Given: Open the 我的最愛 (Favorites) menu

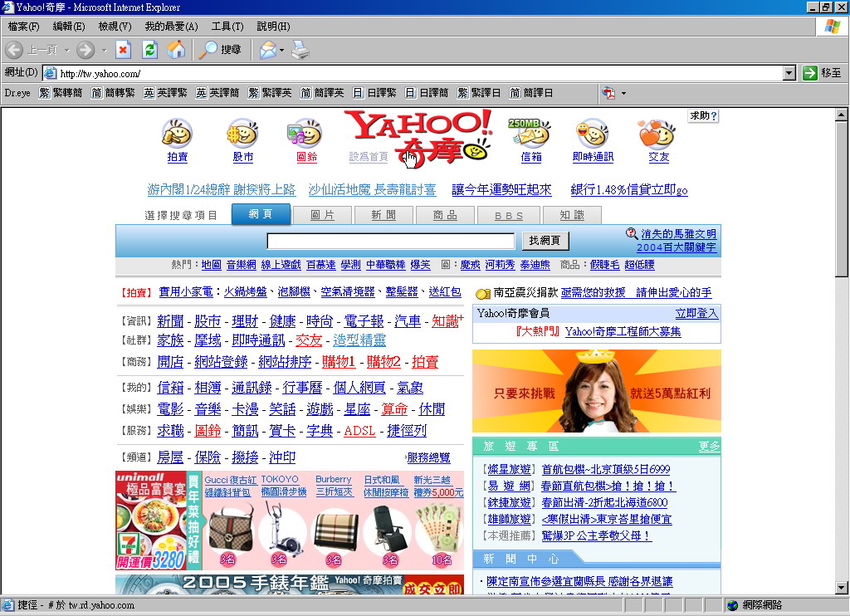Looking at the screenshot, I should pyautogui.click(x=170, y=27).
